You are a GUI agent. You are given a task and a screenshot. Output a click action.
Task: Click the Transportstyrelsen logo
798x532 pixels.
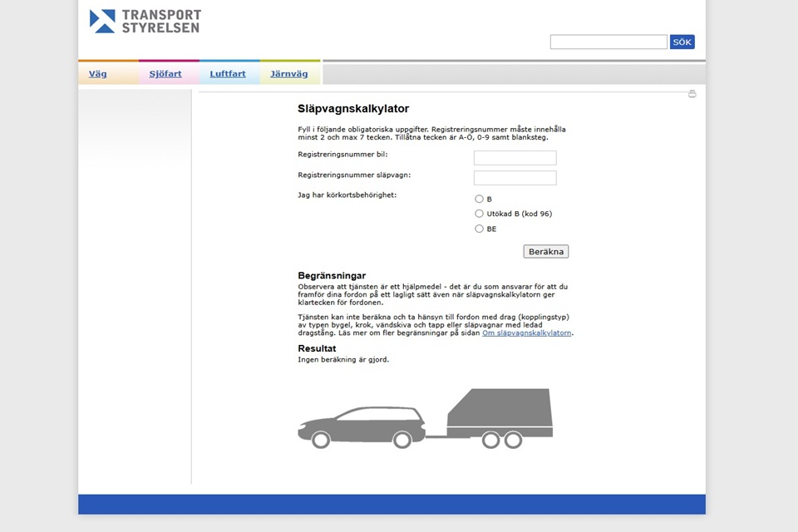[145, 22]
